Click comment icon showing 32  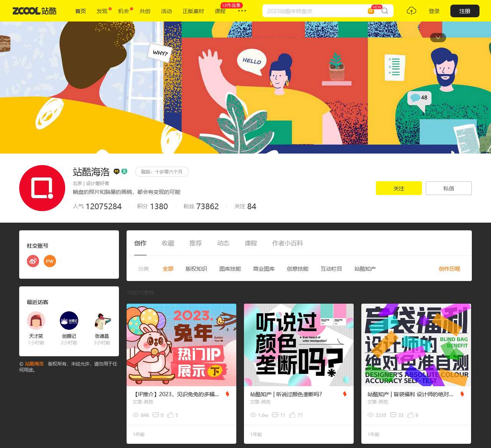tap(393, 415)
